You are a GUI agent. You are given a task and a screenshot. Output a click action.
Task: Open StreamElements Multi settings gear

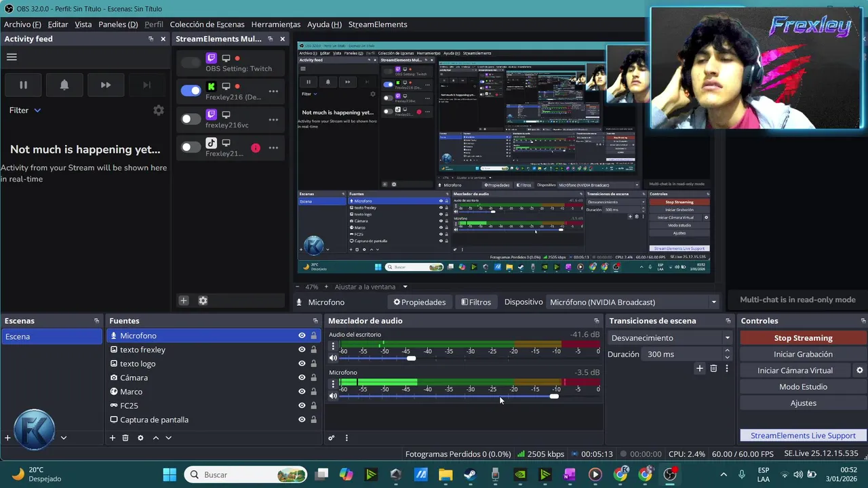point(203,300)
